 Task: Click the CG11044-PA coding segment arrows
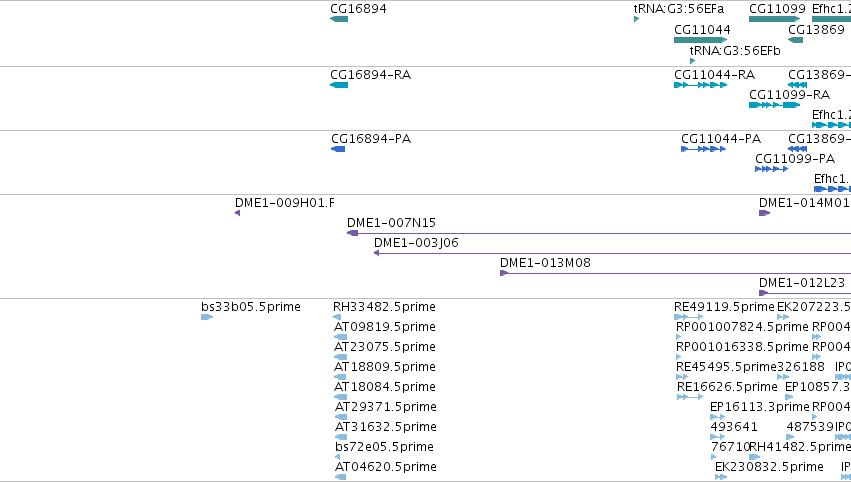[703, 149]
